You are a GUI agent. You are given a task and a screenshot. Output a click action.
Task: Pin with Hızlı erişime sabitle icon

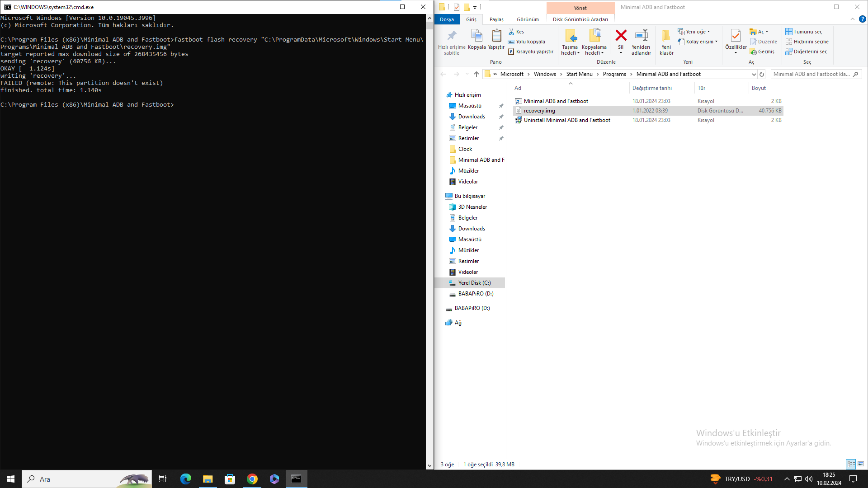pos(451,36)
